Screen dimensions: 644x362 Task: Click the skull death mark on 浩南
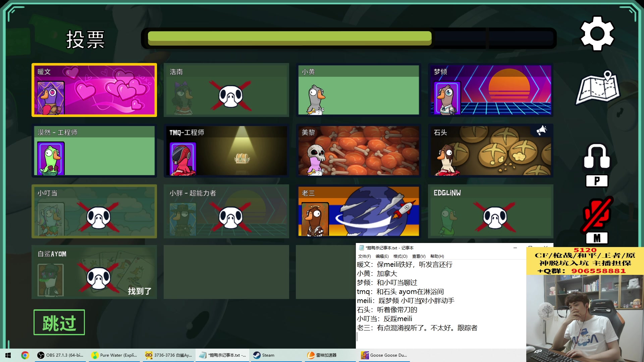click(231, 96)
